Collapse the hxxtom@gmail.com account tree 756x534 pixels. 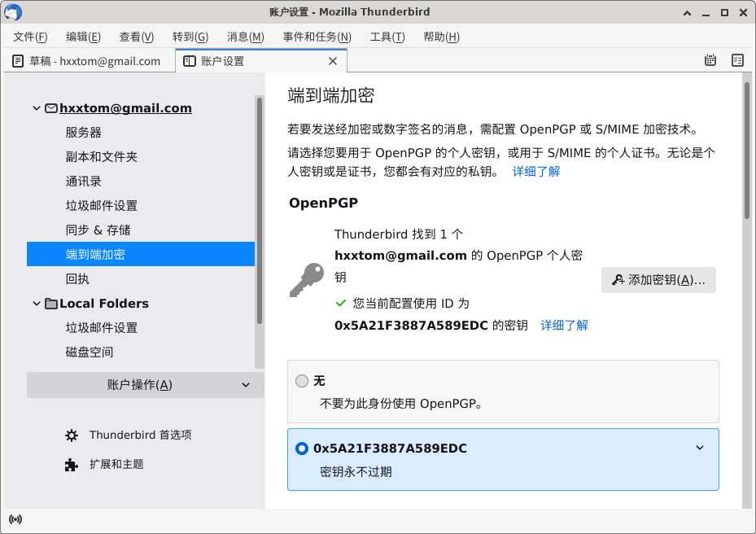tap(36, 108)
